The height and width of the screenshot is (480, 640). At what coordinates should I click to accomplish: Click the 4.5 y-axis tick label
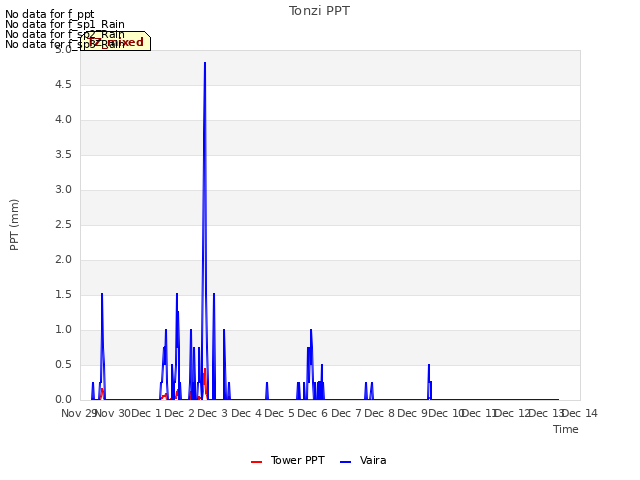[63, 84]
